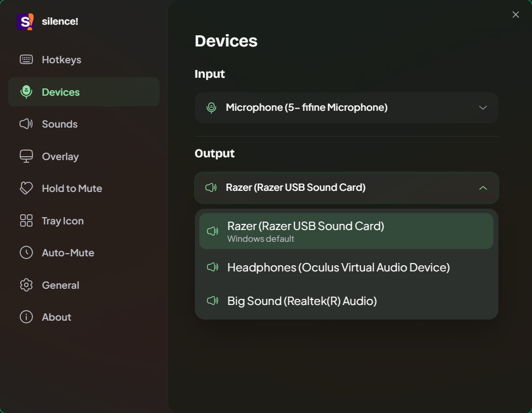Screen dimensions: 532x413
Task: Collapse the Output device dropdown chevron
Action: [x=483, y=188]
